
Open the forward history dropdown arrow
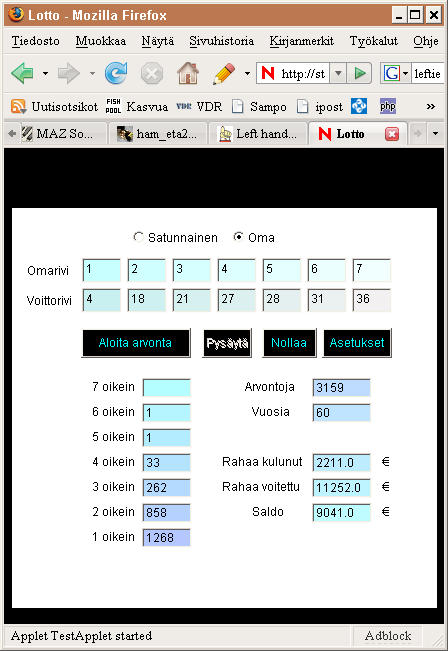[x=92, y=74]
